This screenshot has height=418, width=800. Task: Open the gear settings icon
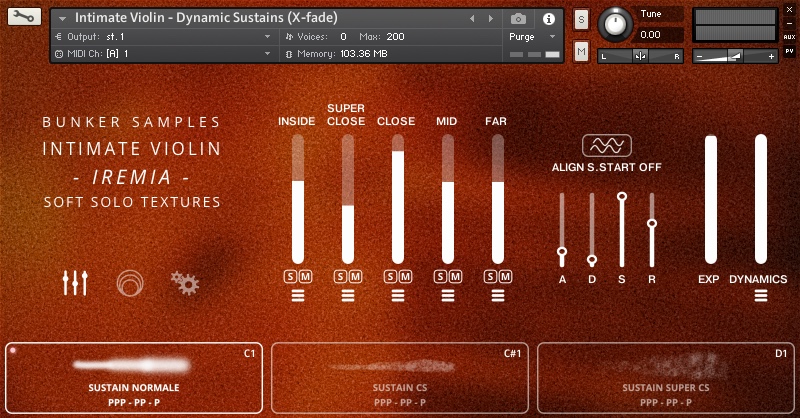[183, 283]
